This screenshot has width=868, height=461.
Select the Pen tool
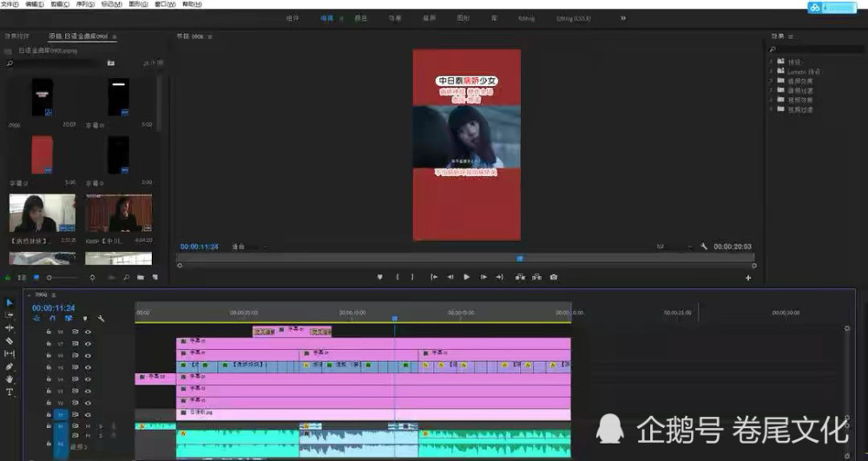coord(10,366)
